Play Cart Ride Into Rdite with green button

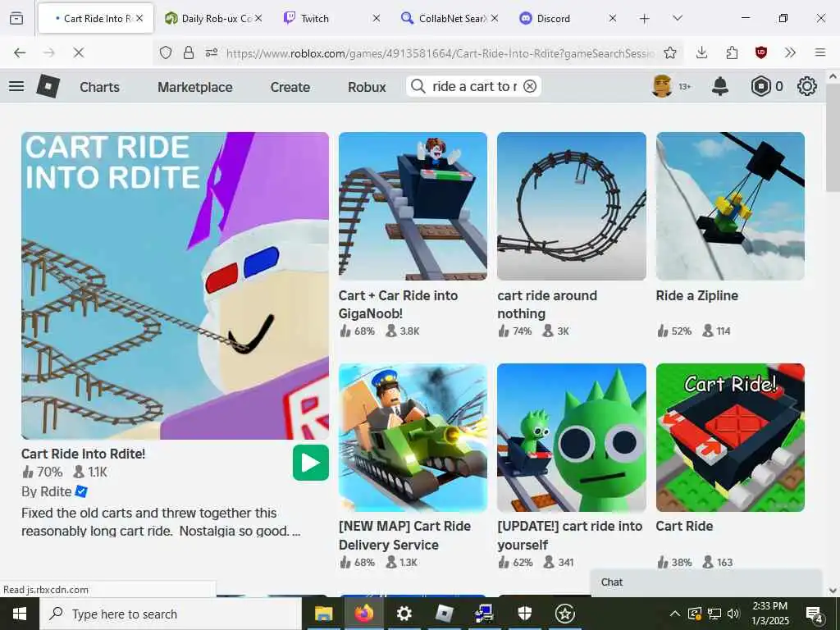311,463
